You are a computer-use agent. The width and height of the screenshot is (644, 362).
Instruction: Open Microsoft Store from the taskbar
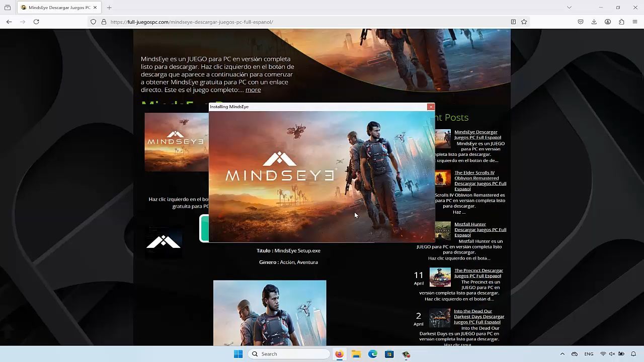(389, 354)
